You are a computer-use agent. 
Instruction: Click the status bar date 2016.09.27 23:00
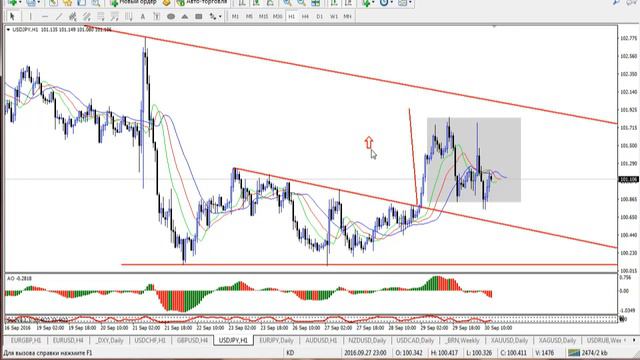(366, 353)
